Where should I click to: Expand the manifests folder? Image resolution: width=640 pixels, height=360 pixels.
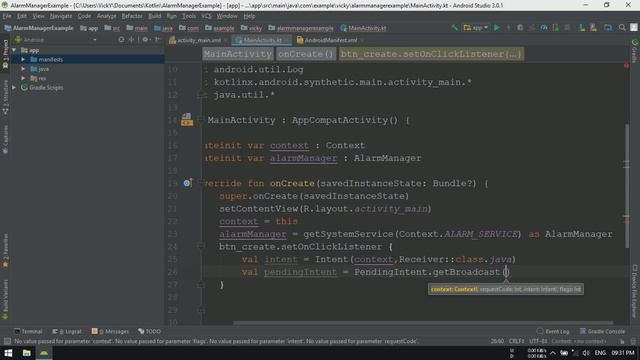tap(23, 60)
